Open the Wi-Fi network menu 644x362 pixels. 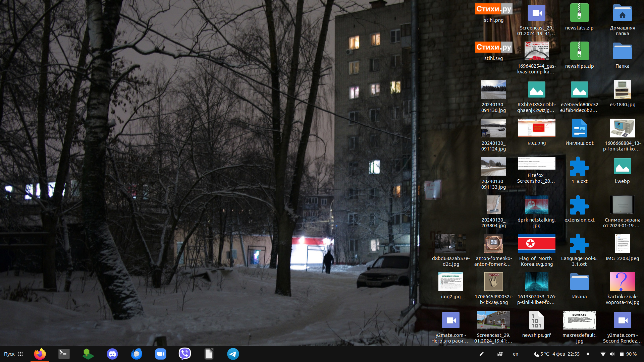603,354
